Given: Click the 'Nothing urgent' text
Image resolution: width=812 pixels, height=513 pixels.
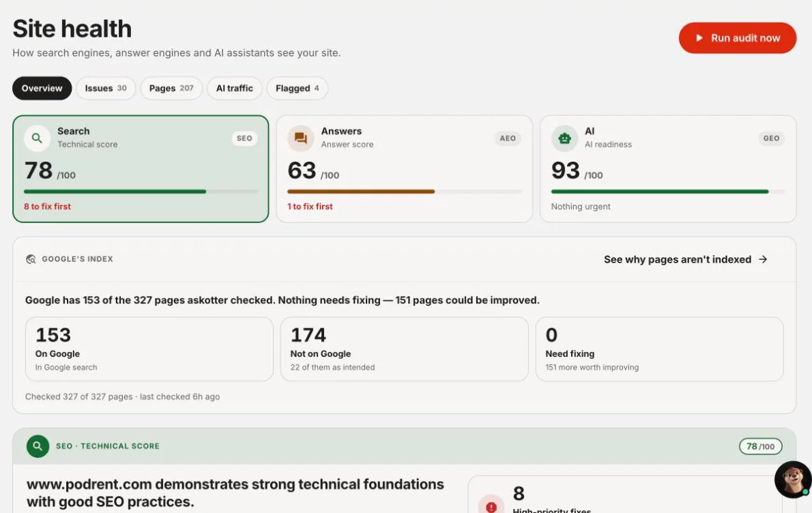Looking at the screenshot, I should [581, 206].
